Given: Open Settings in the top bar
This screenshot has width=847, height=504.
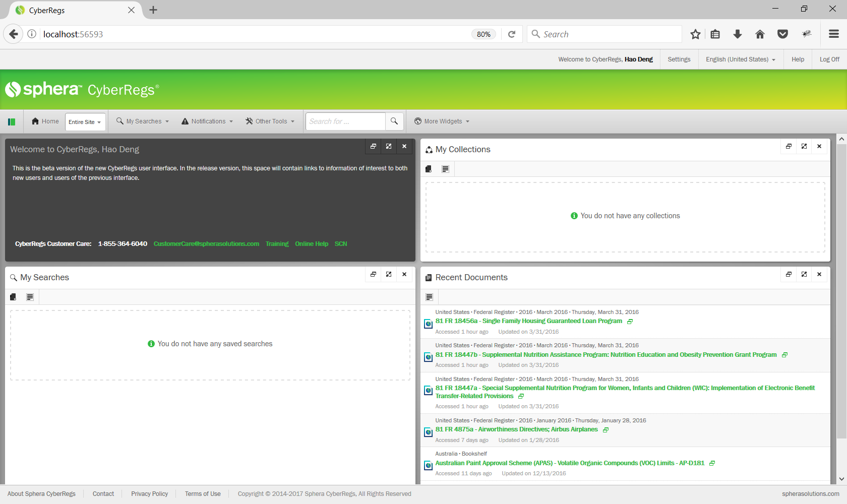Looking at the screenshot, I should click(679, 59).
